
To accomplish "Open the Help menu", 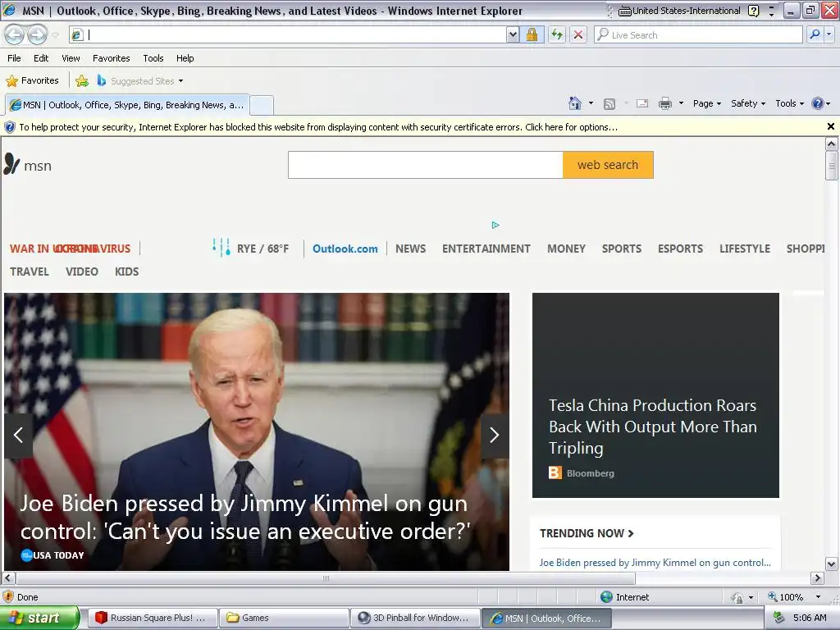I will click(x=185, y=58).
